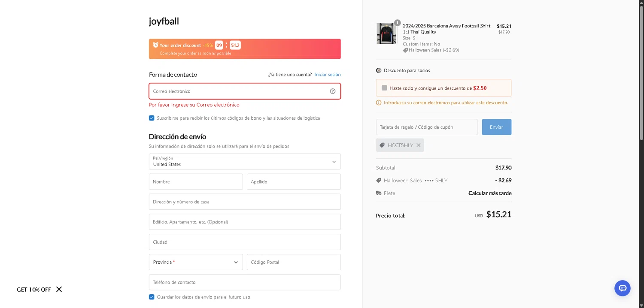Click the Subtotal $17.90 value
Screen dimensions: 644x308
click(x=503, y=168)
